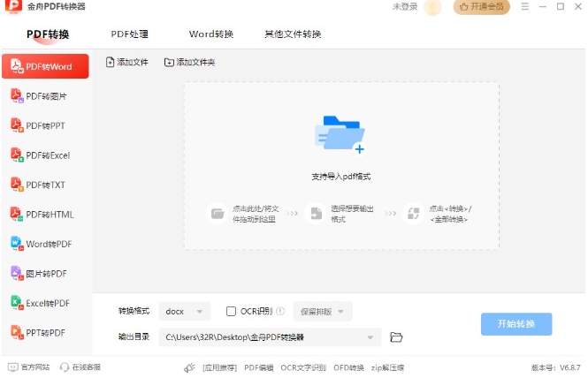Viewport: 588px width, 378px height.
Task: Switch to the PDF处理 tab
Action: click(x=129, y=34)
